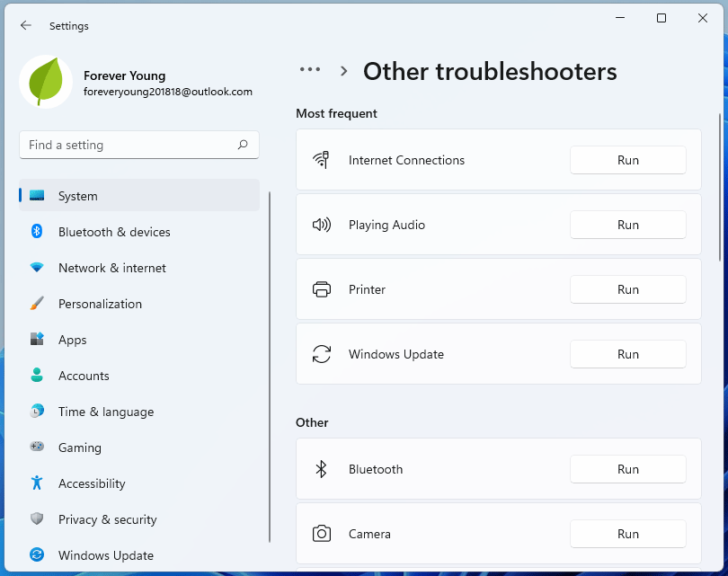Image resolution: width=728 pixels, height=576 pixels.
Task: Select Gaming in the sidebar
Action: click(138, 447)
